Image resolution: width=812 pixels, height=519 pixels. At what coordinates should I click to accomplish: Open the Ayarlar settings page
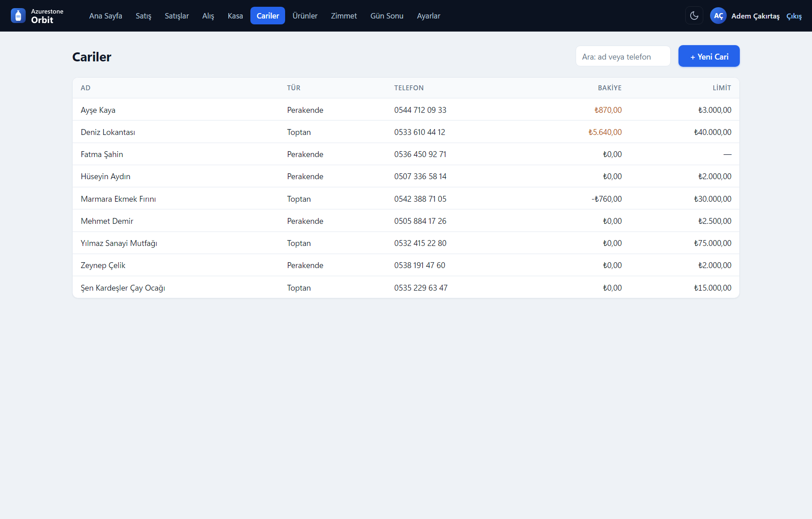click(429, 16)
